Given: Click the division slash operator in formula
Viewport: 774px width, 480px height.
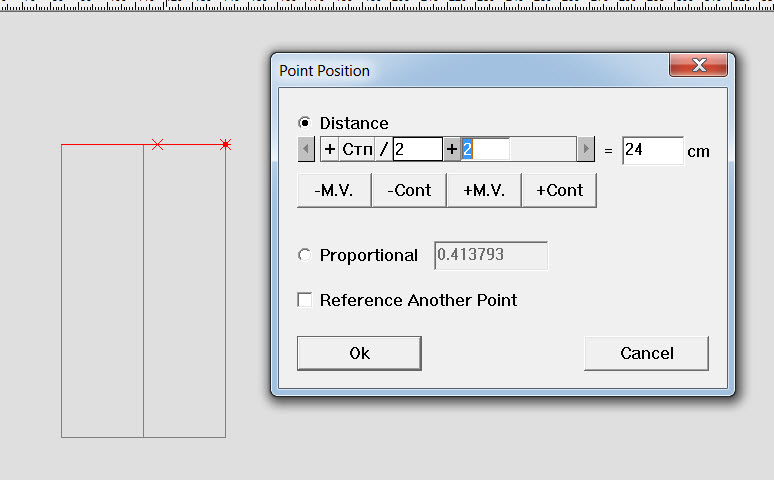Looking at the screenshot, I should (x=384, y=150).
